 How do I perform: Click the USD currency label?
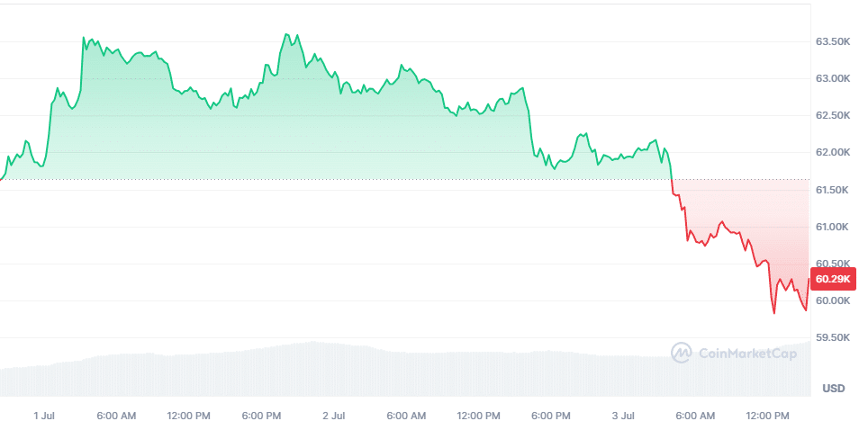click(833, 389)
